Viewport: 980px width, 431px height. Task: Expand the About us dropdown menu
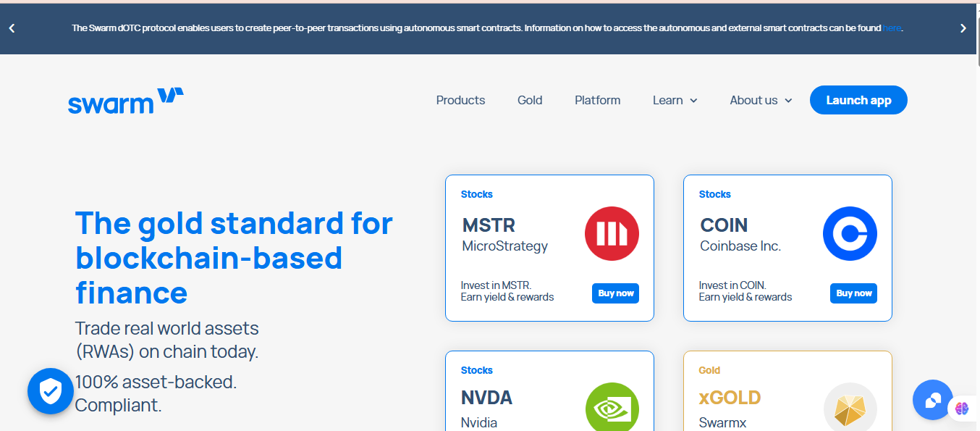761,100
